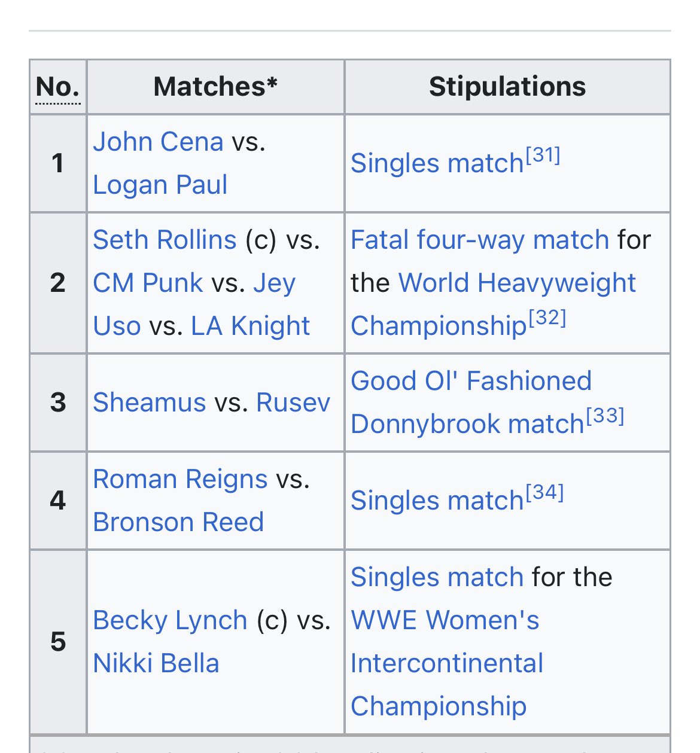Click the Bronson Reed link
The width and height of the screenshot is (700, 753).
click(178, 523)
